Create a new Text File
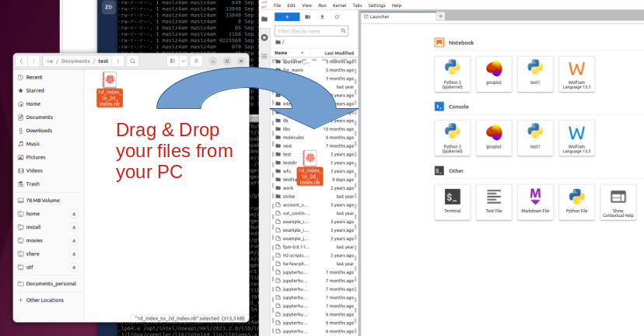 click(x=494, y=202)
